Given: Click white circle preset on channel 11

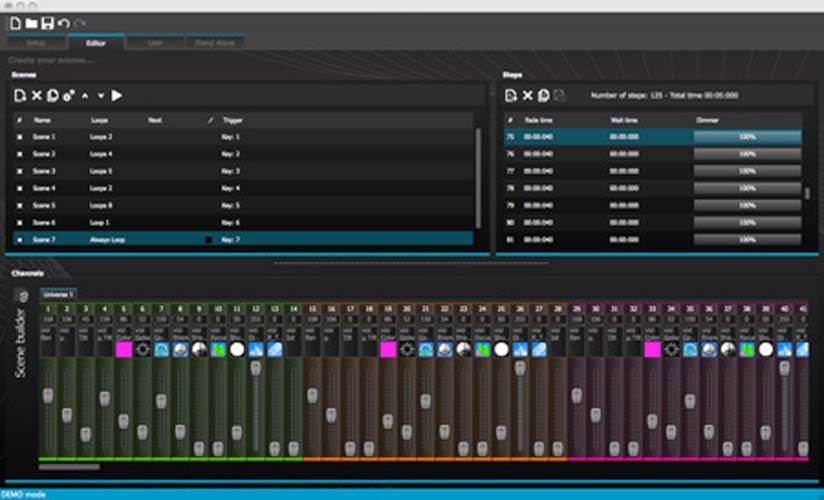Looking at the screenshot, I should (237, 350).
